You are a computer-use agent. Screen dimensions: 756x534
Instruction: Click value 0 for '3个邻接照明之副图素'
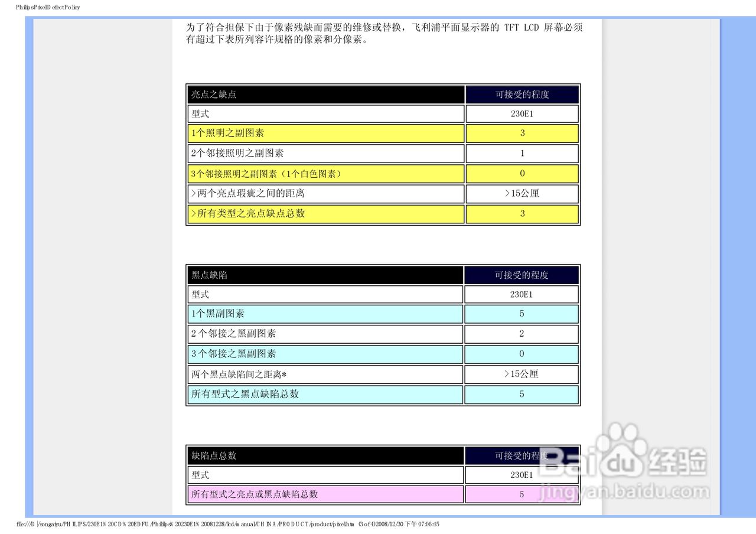(x=522, y=174)
